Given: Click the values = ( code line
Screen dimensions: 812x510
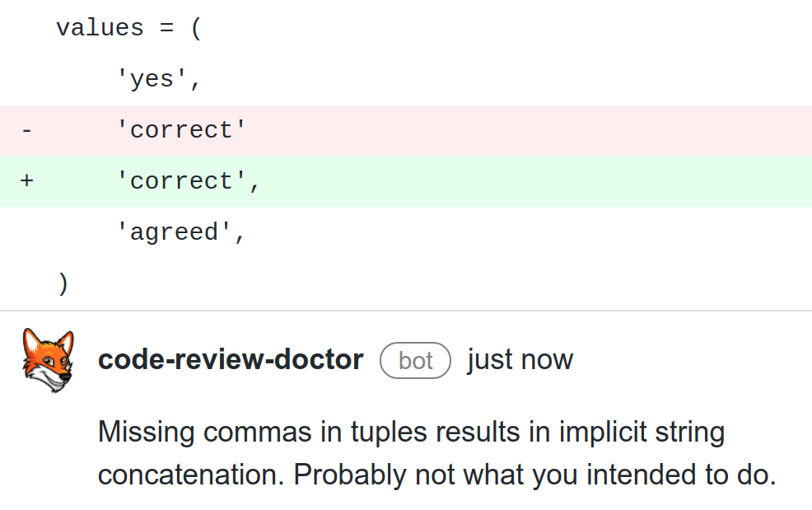Looking at the screenshot, I should point(406,28).
